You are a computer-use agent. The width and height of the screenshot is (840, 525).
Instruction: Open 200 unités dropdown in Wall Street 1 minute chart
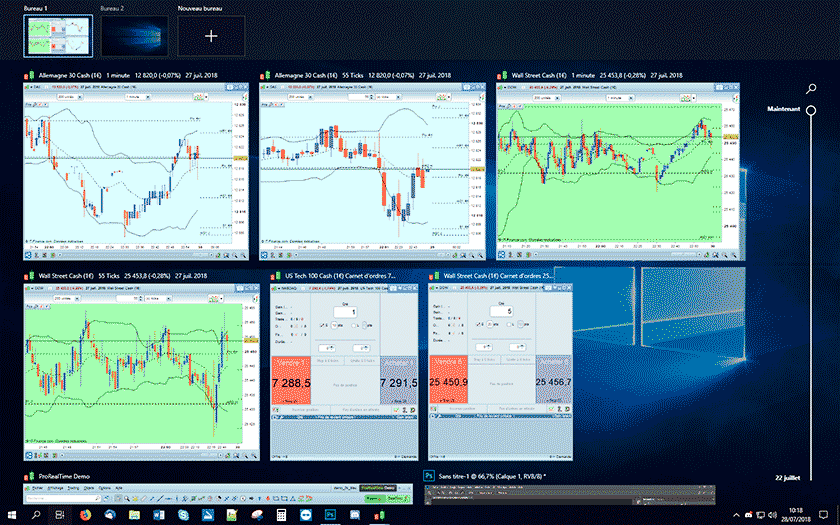(x=546, y=98)
